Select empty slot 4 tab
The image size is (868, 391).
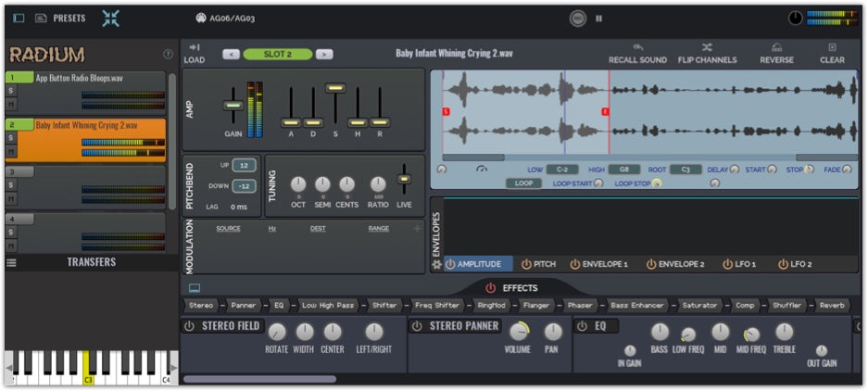pos(19,220)
